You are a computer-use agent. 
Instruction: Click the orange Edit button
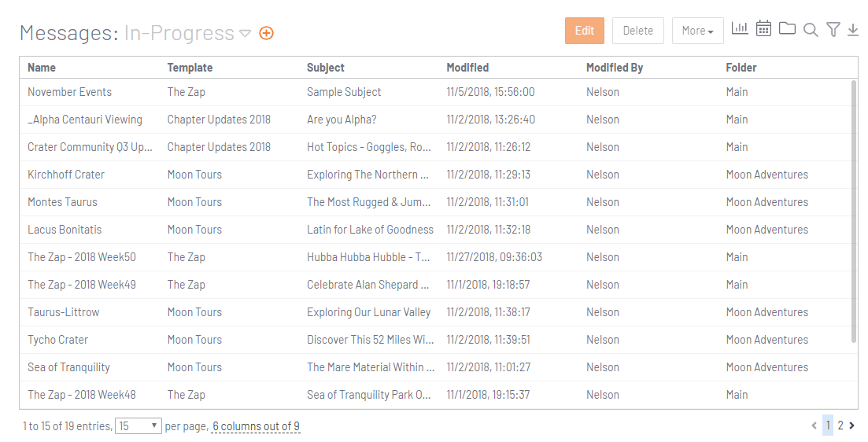585,31
